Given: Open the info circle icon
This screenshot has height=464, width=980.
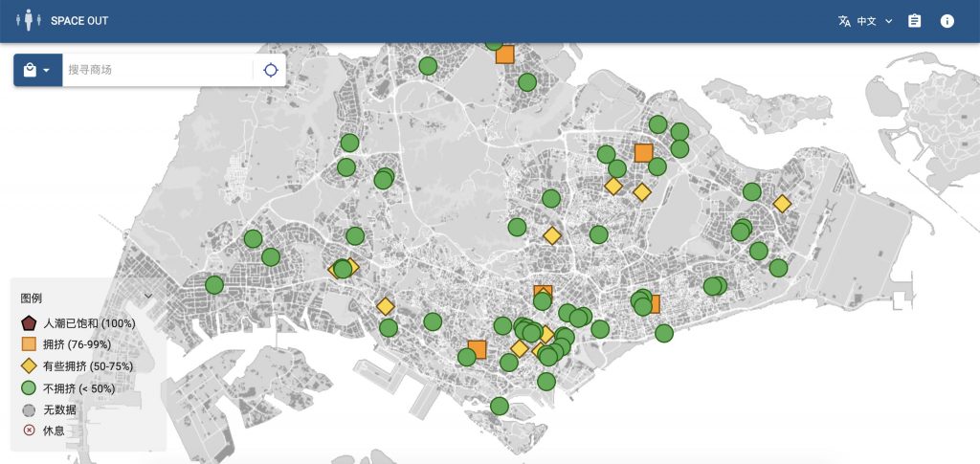Looking at the screenshot, I should (947, 21).
